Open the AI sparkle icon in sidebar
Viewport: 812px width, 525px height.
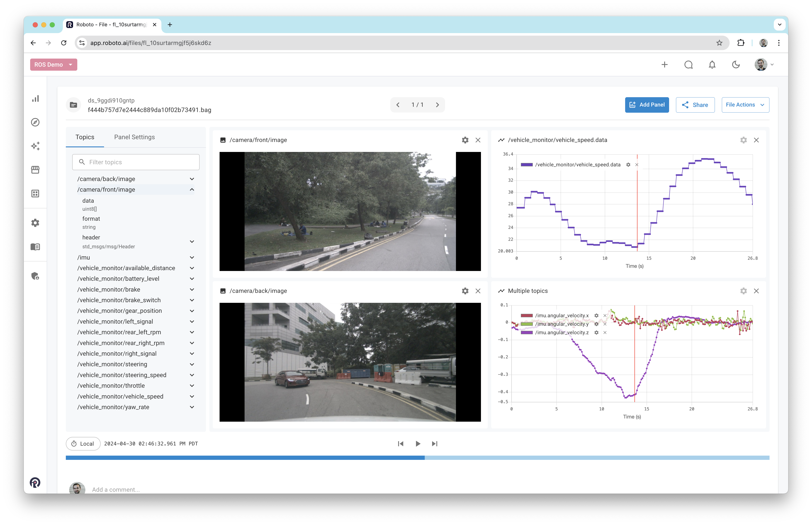35,146
